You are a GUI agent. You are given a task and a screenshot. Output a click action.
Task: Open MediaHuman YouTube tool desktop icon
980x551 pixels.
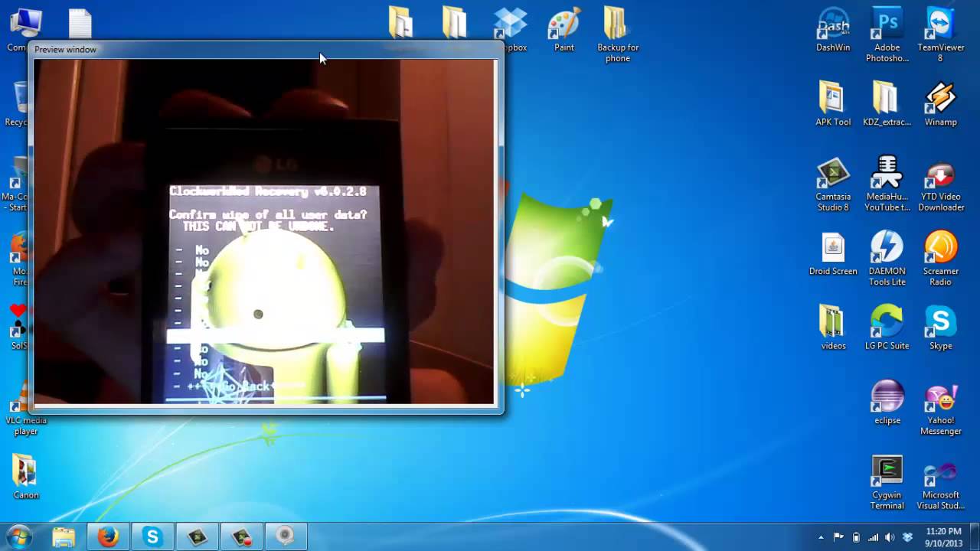[x=887, y=185]
